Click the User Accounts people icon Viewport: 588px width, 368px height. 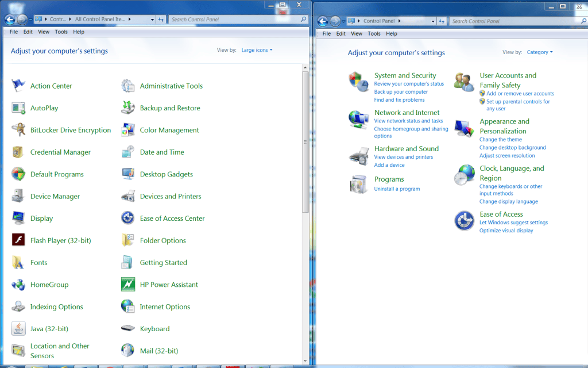tap(464, 82)
